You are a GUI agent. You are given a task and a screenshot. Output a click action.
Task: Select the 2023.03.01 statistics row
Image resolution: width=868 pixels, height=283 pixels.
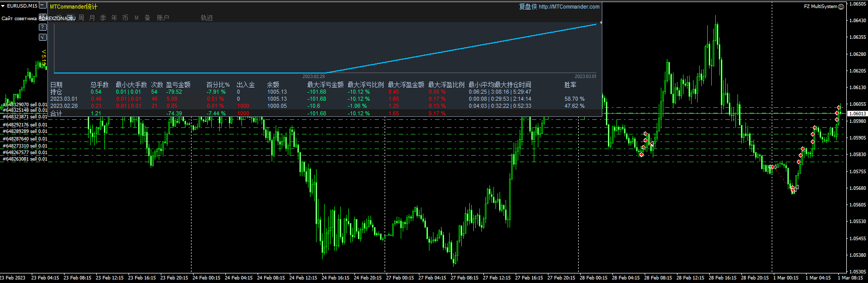(x=326, y=99)
